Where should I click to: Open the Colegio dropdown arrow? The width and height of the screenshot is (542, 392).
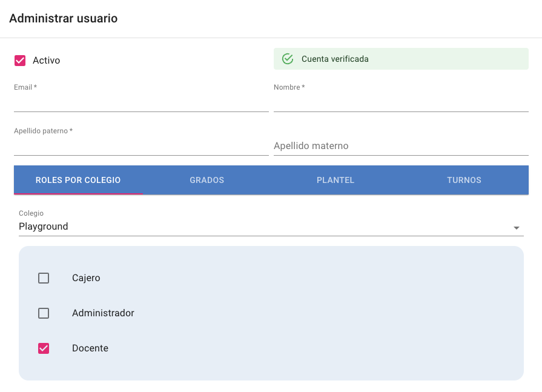[x=516, y=228]
